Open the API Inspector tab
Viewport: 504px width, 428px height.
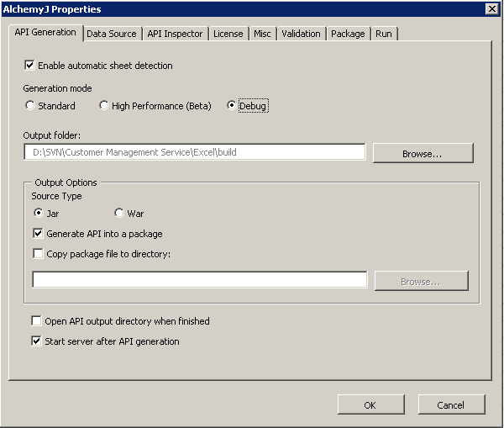[x=175, y=34]
